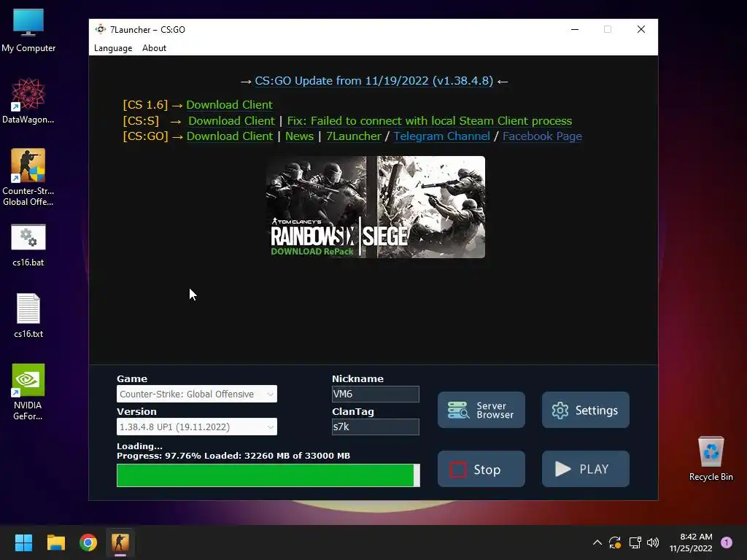
Task: Close the 7Launcher window
Action: (x=641, y=29)
